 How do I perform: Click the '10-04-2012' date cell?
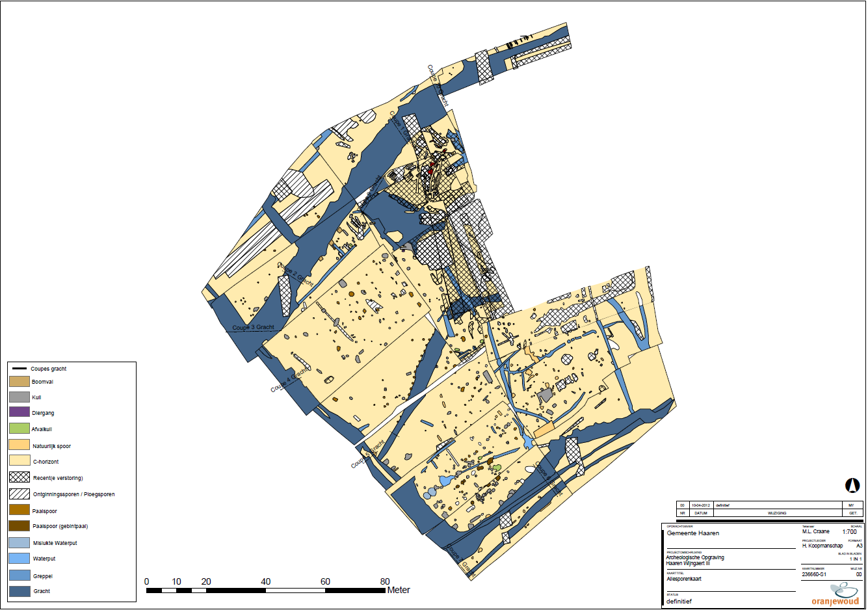click(700, 505)
